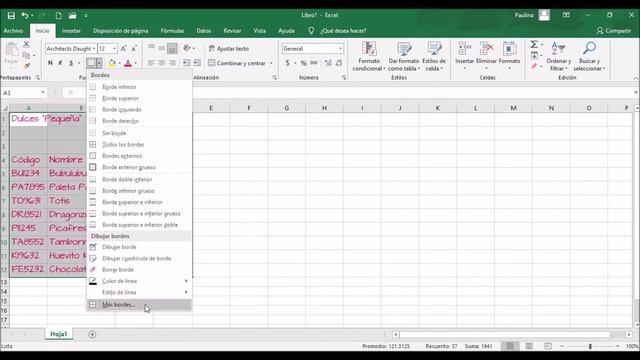Open Ordenar y filtrar

click(559, 56)
